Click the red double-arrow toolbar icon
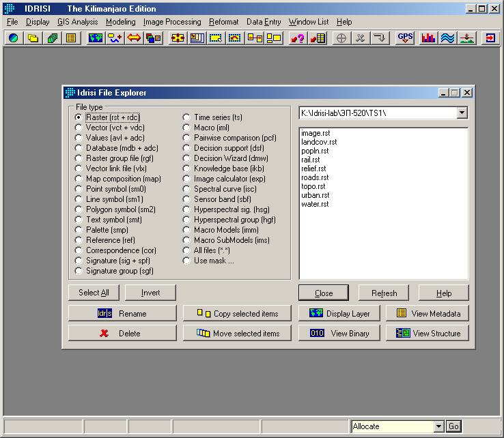504x438 pixels. [134, 38]
